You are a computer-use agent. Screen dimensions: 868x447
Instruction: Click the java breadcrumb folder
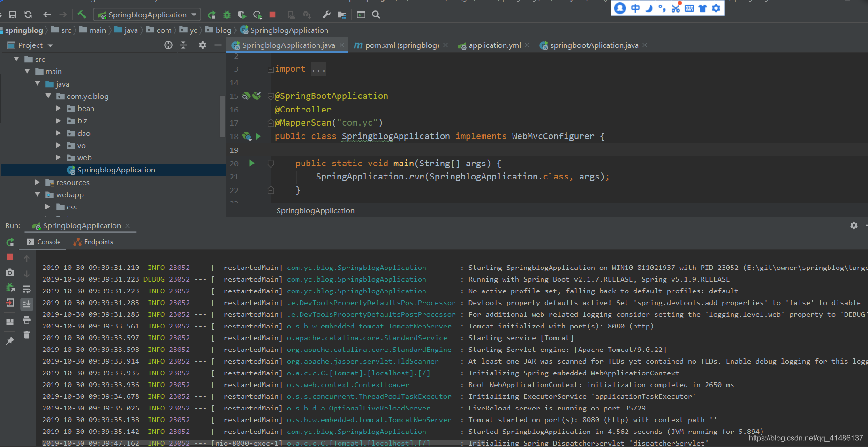coord(126,30)
